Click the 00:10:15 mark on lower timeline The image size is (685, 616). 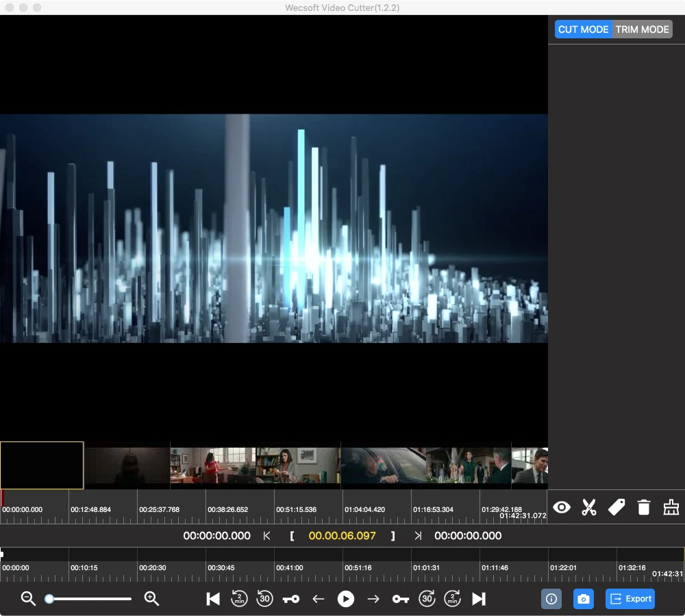tap(84, 567)
